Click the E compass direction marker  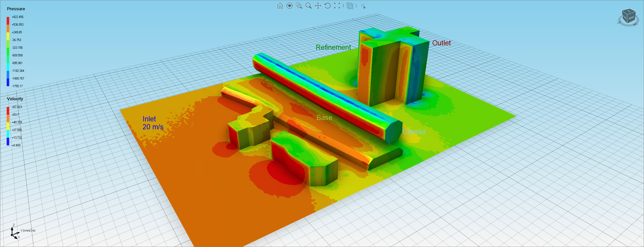click(x=635, y=25)
